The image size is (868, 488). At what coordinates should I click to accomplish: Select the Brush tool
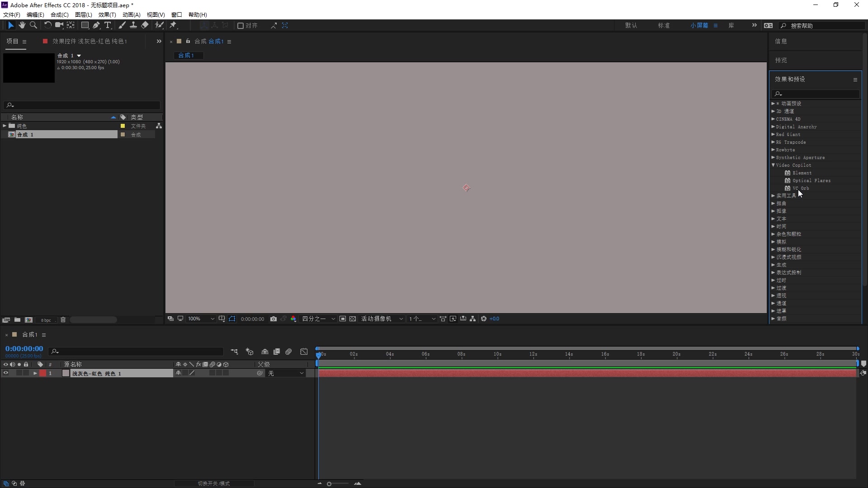[x=122, y=25]
